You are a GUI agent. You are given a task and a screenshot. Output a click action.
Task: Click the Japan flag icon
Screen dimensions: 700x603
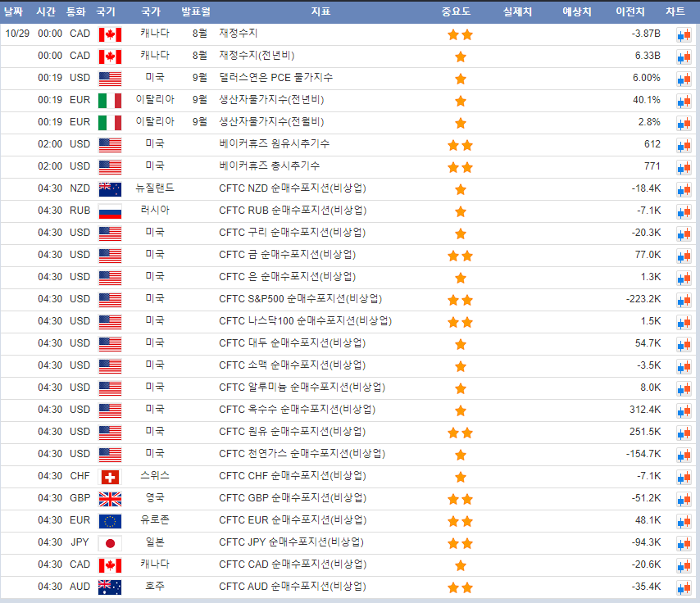[109, 543]
